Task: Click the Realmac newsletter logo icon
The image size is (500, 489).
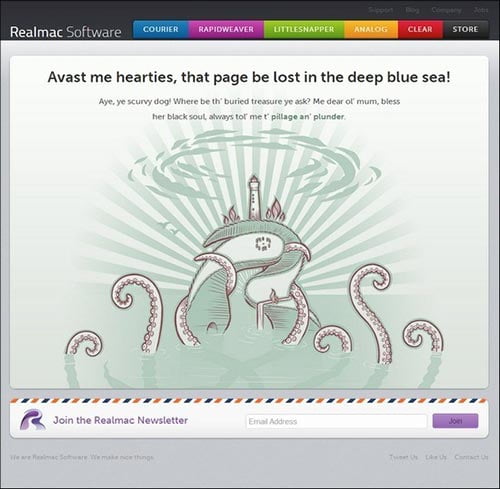Action: [x=32, y=420]
